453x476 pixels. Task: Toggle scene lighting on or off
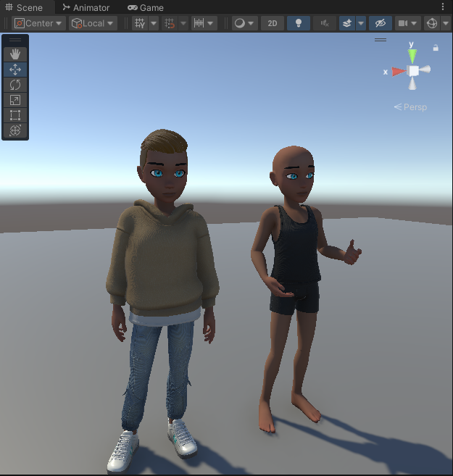click(x=298, y=23)
